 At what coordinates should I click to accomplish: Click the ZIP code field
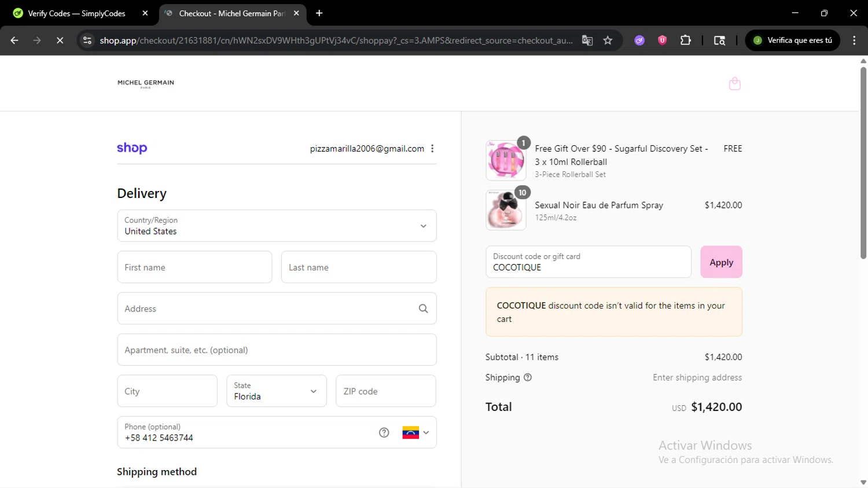(386, 391)
